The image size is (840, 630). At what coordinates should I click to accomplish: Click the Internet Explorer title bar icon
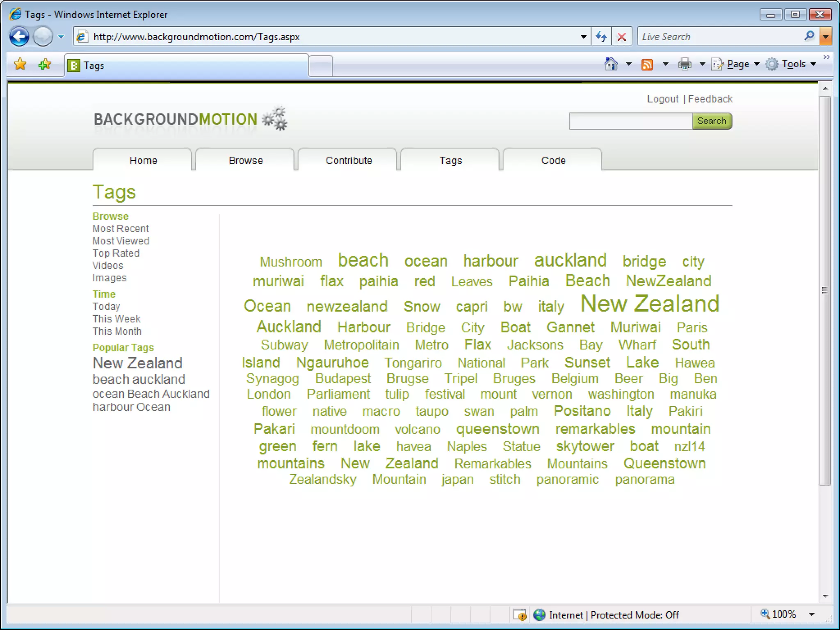pos(15,14)
